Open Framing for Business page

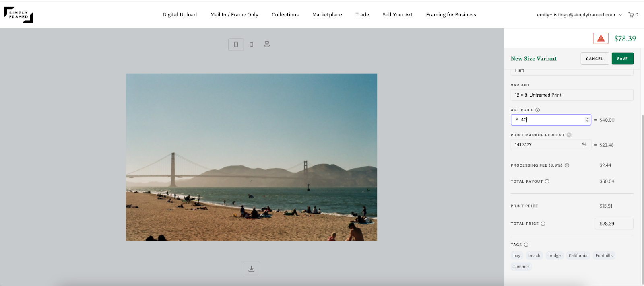click(x=451, y=15)
